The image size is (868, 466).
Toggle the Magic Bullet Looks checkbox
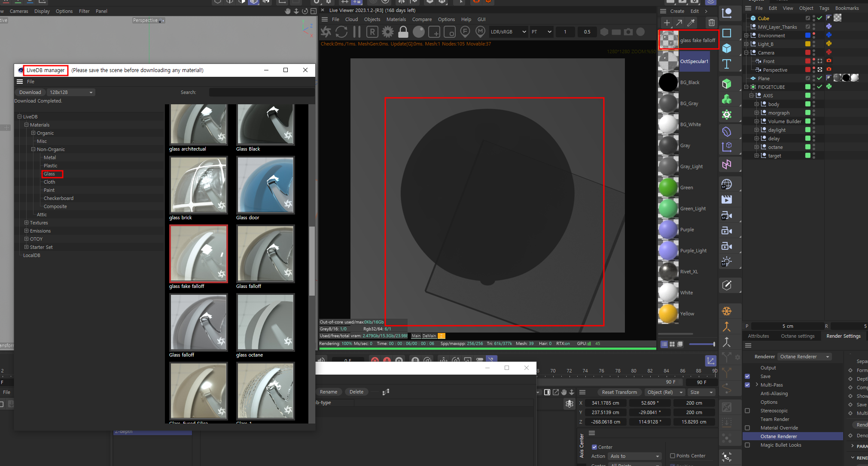[747, 445]
